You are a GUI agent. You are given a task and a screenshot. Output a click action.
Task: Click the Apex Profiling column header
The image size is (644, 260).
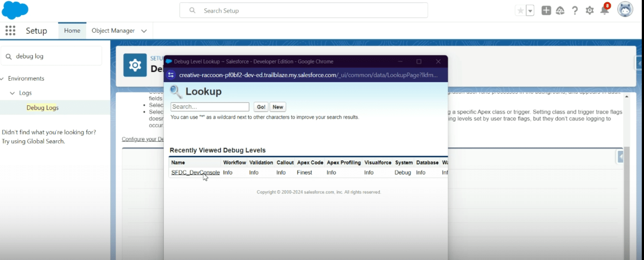344,163
